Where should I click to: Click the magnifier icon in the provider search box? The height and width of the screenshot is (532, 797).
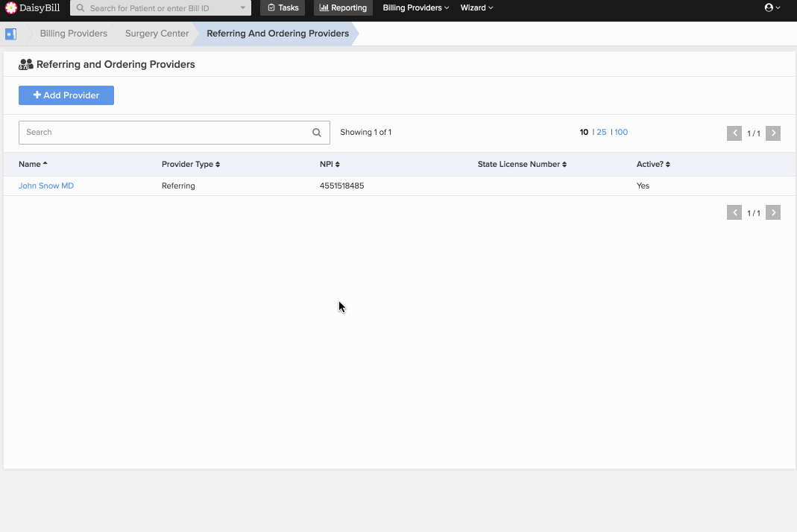click(x=317, y=133)
